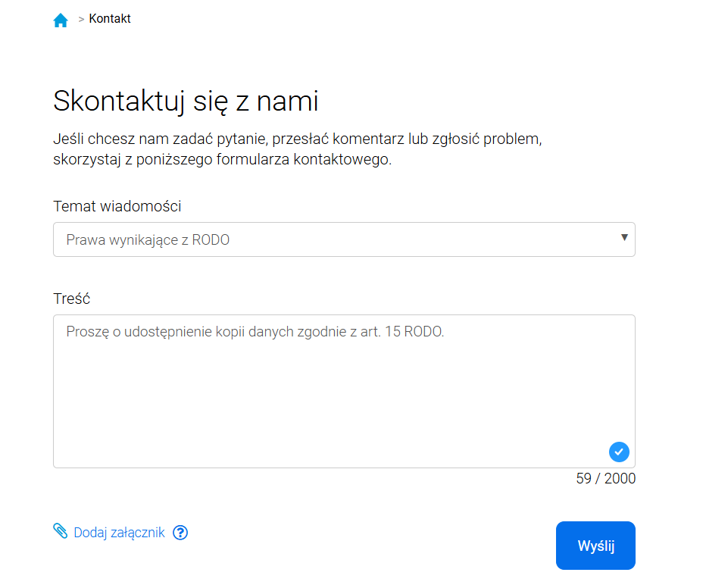This screenshot has height=588, width=706.
Task: Tap the attachment clip next to Dodaj załącznik
Action: click(x=60, y=531)
